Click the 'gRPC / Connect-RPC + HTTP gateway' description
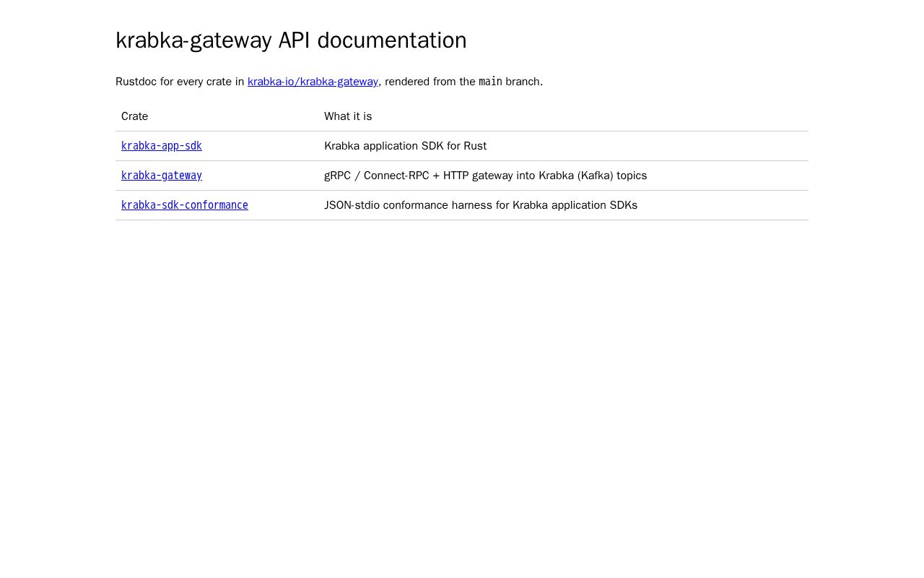The image size is (924, 578). pyautogui.click(x=485, y=176)
